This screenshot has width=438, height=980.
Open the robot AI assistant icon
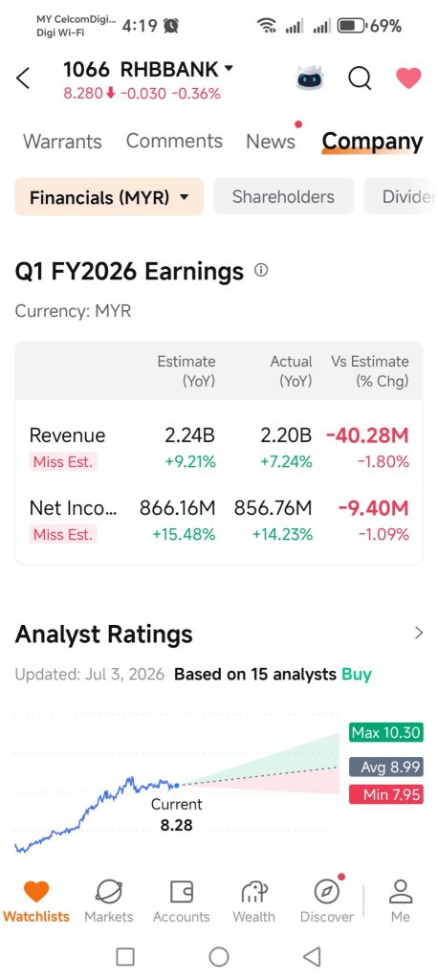[x=309, y=78]
